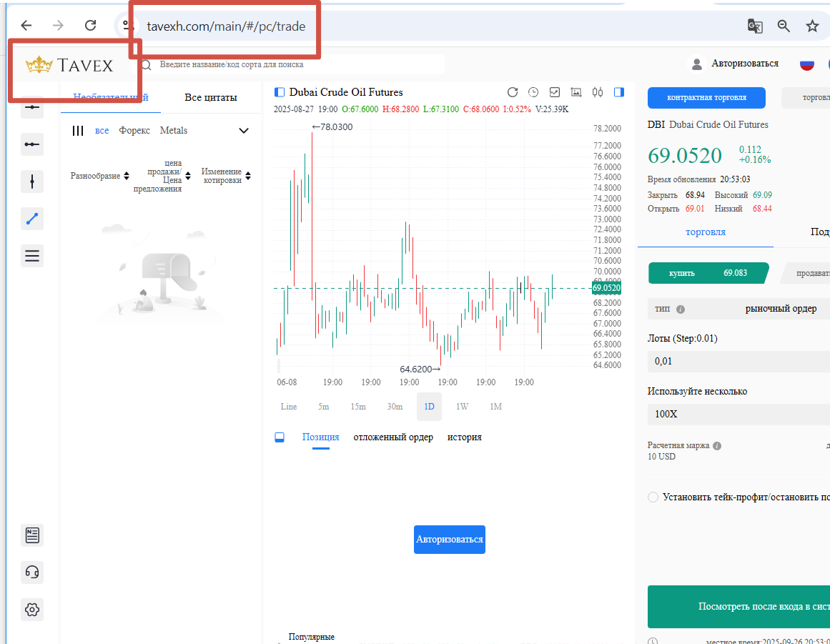Screen dimensions: 830x644
Task: Click the green Посмотреть после входа button
Action: 739,606
